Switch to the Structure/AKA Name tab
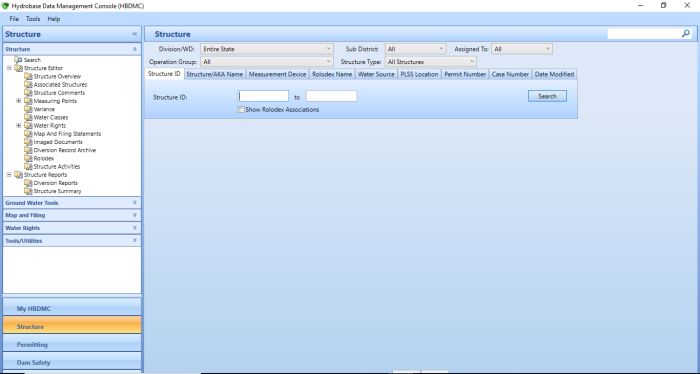 coord(215,75)
